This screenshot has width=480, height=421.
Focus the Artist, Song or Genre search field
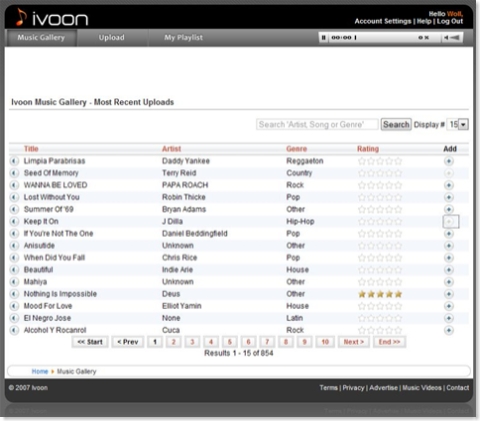pyautogui.click(x=317, y=125)
